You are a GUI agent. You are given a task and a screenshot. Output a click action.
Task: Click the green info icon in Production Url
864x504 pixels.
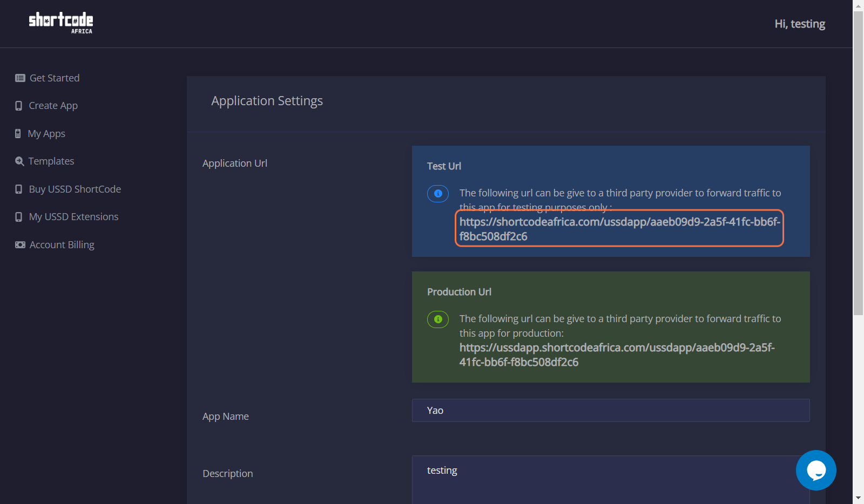pyautogui.click(x=438, y=319)
